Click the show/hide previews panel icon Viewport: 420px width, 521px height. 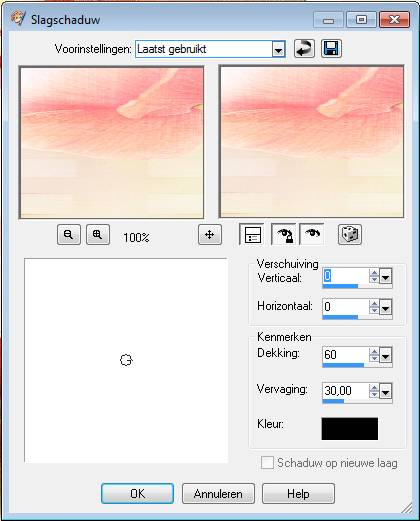pos(252,234)
